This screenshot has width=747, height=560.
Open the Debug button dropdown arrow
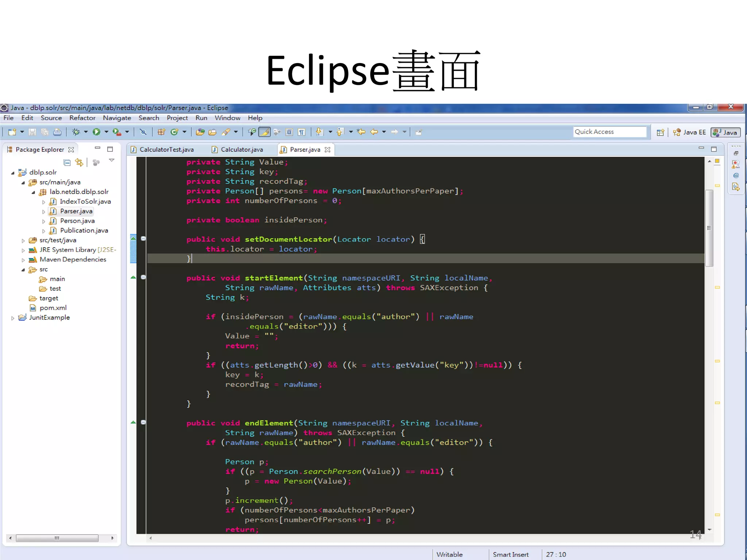[x=86, y=132]
